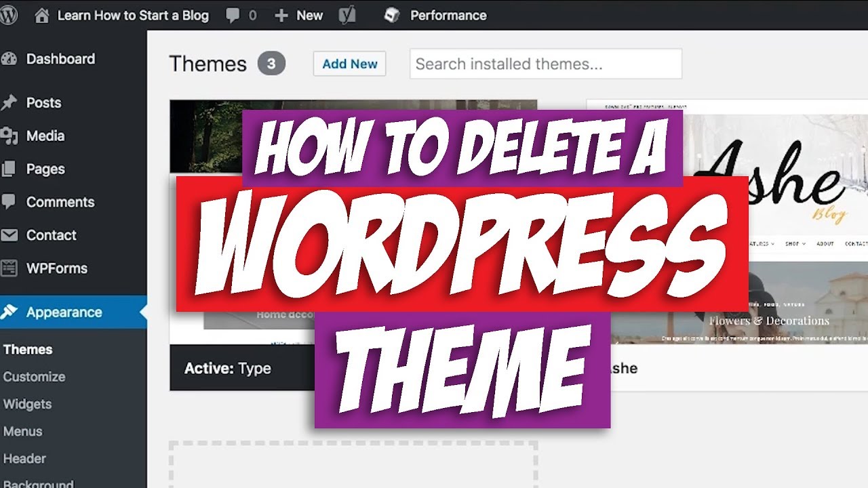Click the home icon beside the site name
868x488 pixels.
click(42, 16)
